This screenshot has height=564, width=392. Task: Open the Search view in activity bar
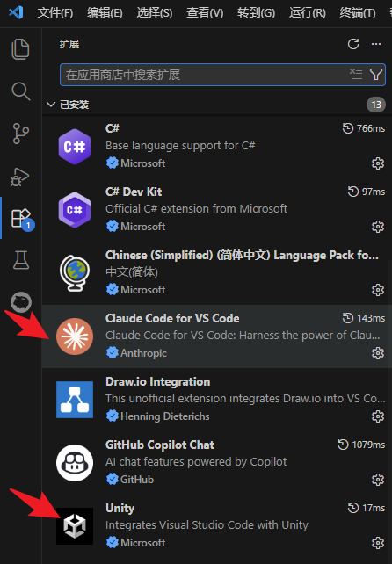(20, 91)
